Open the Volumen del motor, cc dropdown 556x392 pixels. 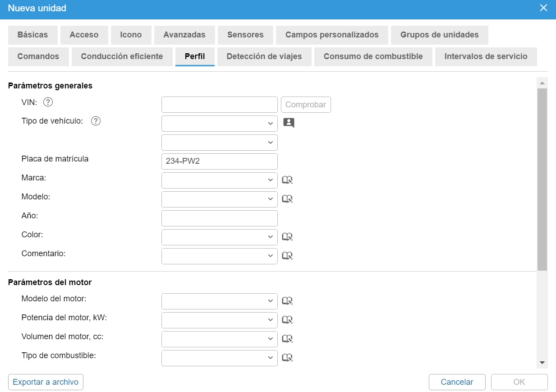(x=219, y=339)
